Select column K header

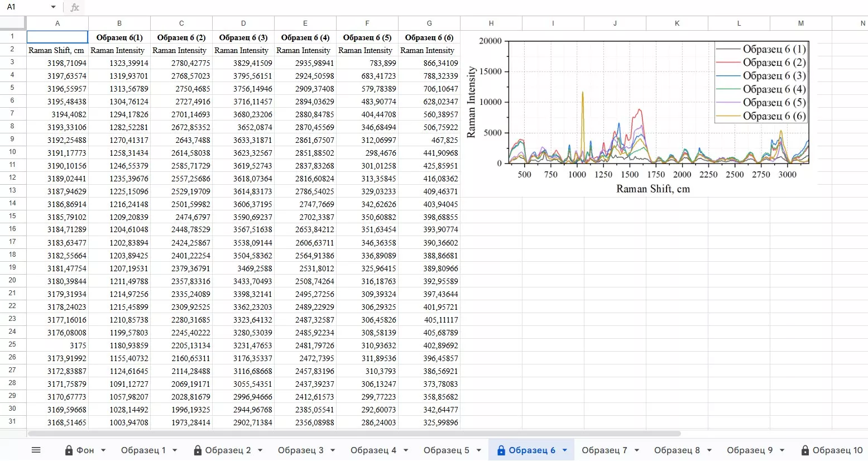[677, 23]
